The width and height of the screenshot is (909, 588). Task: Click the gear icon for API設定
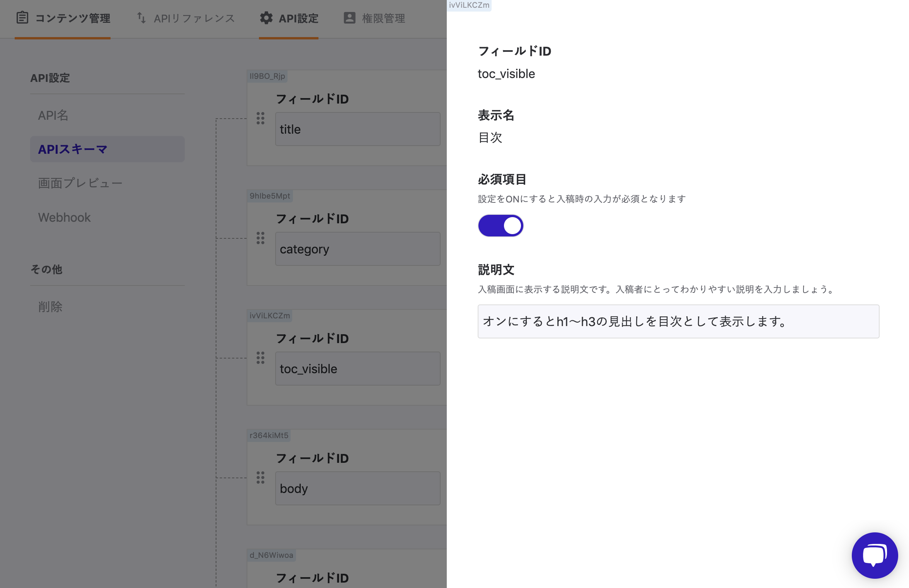click(x=266, y=18)
